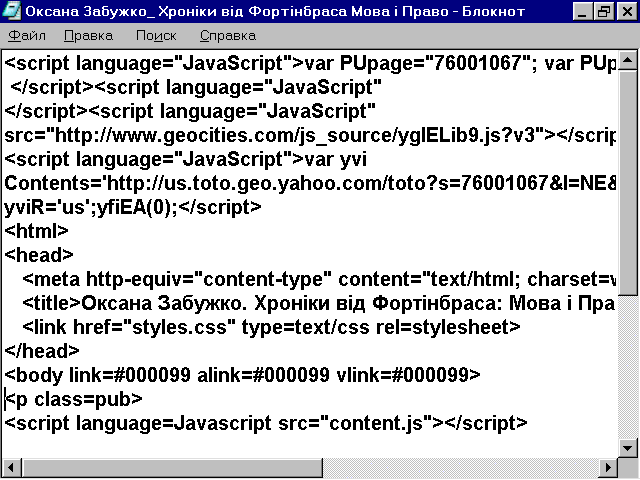Open the Справка menu
Screen dimensions: 640x480
[227, 35]
